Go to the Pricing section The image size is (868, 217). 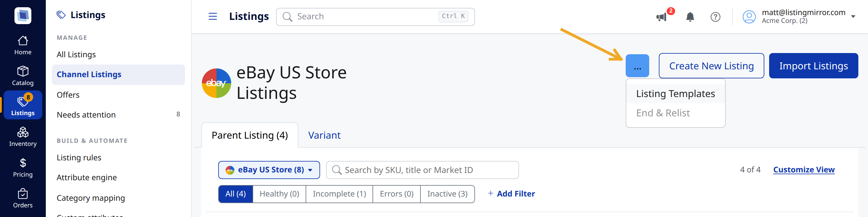pos(23,168)
